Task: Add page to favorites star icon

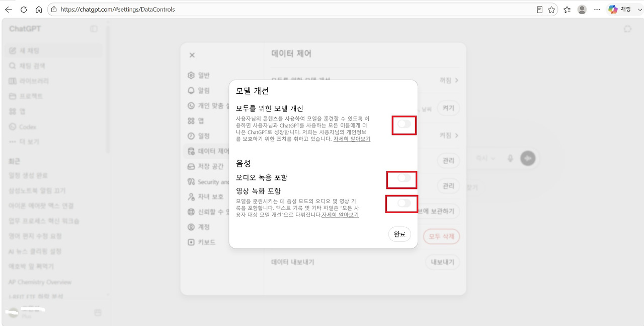Action: [551, 10]
